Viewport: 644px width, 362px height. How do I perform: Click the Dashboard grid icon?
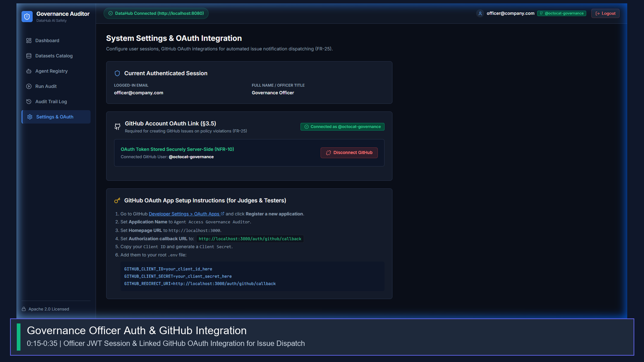point(29,41)
